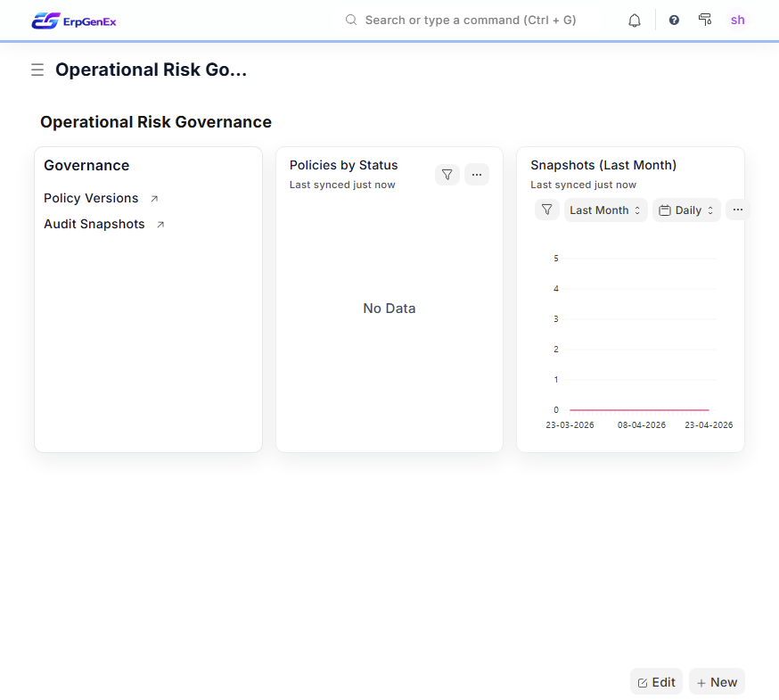The image size is (779, 700).
Task: Expand the Last Month timespan dropdown
Action: [x=605, y=210]
